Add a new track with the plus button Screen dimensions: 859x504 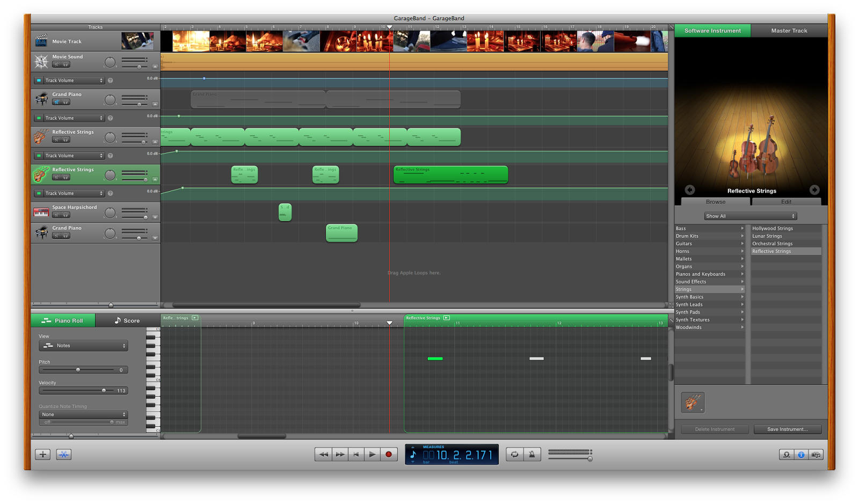(x=43, y=455)
